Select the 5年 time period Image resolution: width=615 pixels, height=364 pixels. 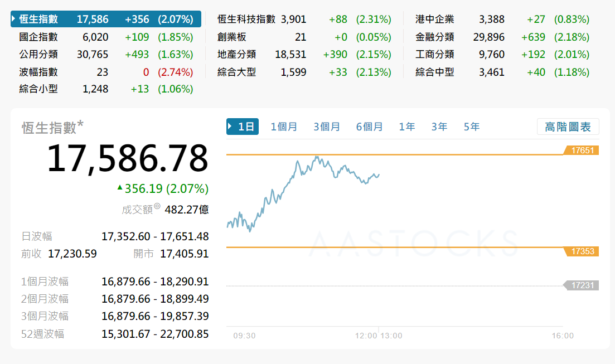tap(471, 127)
